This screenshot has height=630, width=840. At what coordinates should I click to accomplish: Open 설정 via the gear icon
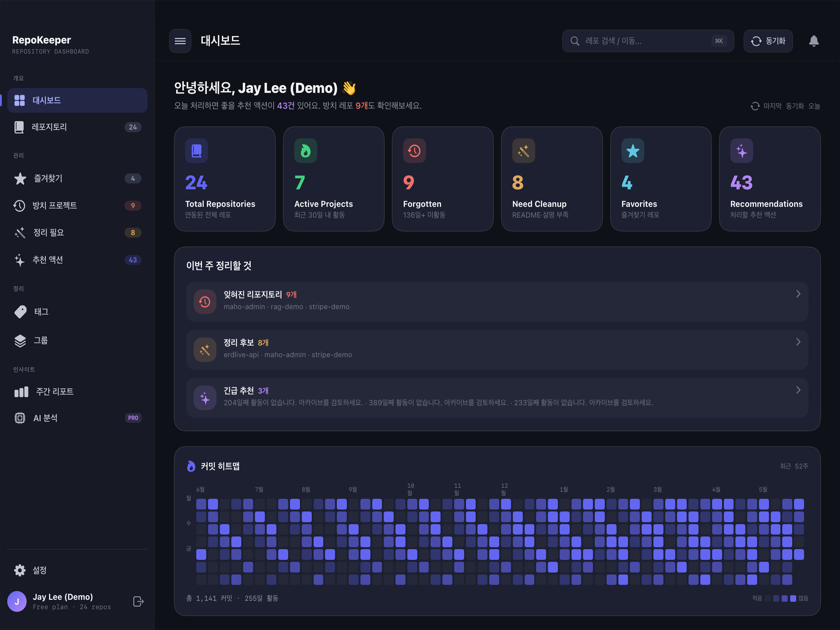pyautogui.click(x=20, y=570)
